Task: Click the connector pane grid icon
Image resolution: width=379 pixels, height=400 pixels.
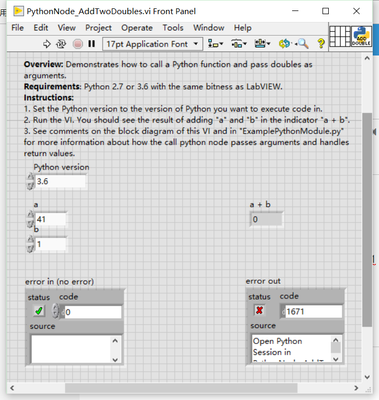Action: pyautogui.click(x=340, y=36)
